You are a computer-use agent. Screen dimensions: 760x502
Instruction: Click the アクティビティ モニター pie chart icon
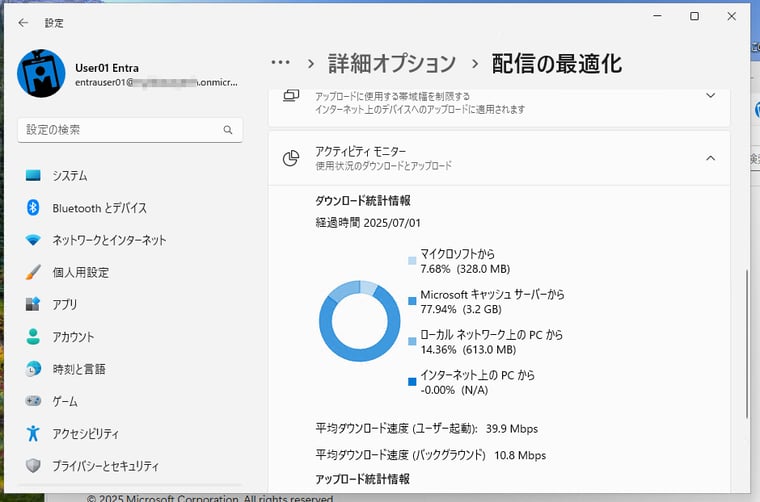click(x=291, y=158)
